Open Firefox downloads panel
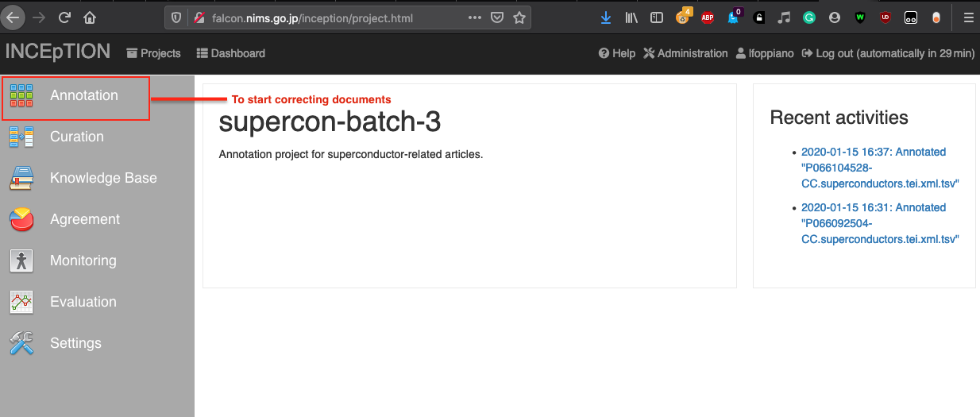 coord(607,17)
